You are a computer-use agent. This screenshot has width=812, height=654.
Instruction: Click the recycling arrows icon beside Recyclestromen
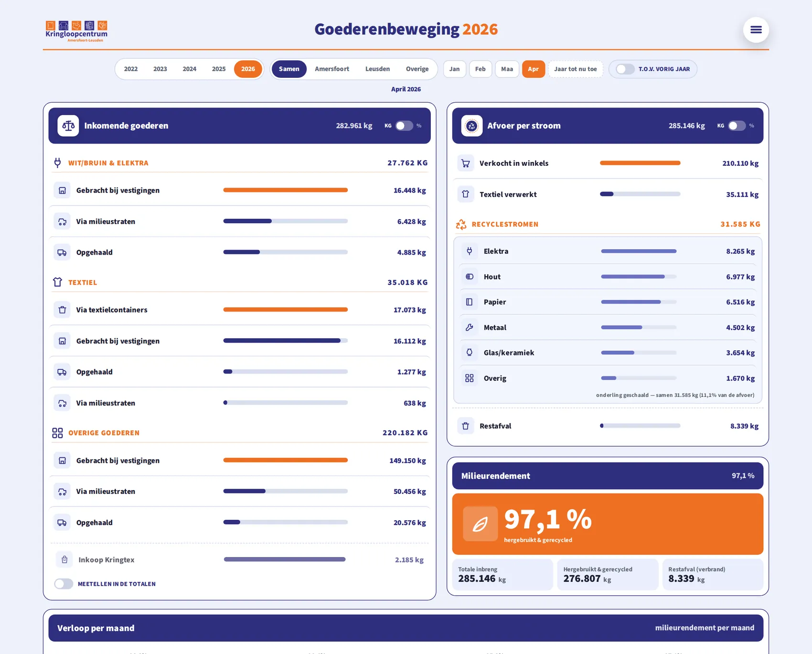click(x=461, y=224)
